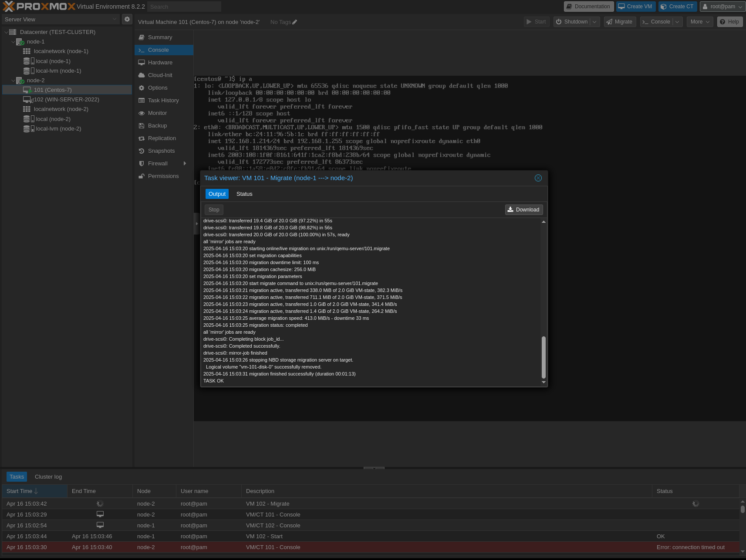
Task: Click the Server View settings gear
Action: pos(127,19)
